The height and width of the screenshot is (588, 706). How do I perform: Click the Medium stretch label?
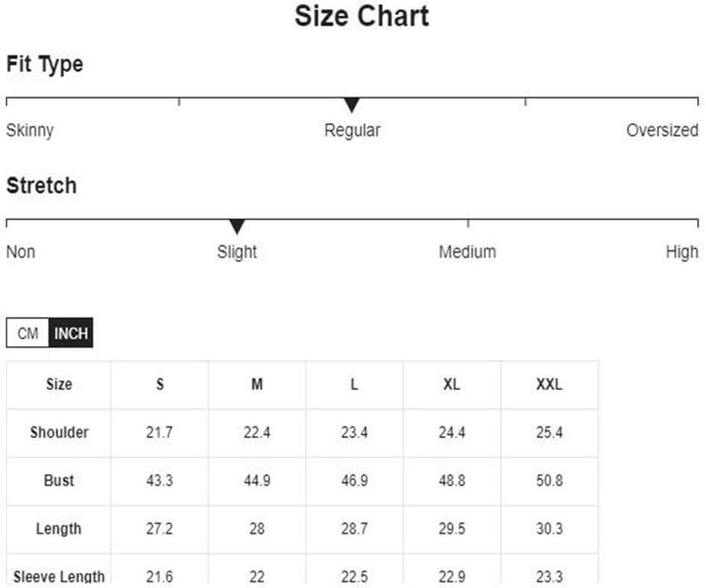click(467, 252)
